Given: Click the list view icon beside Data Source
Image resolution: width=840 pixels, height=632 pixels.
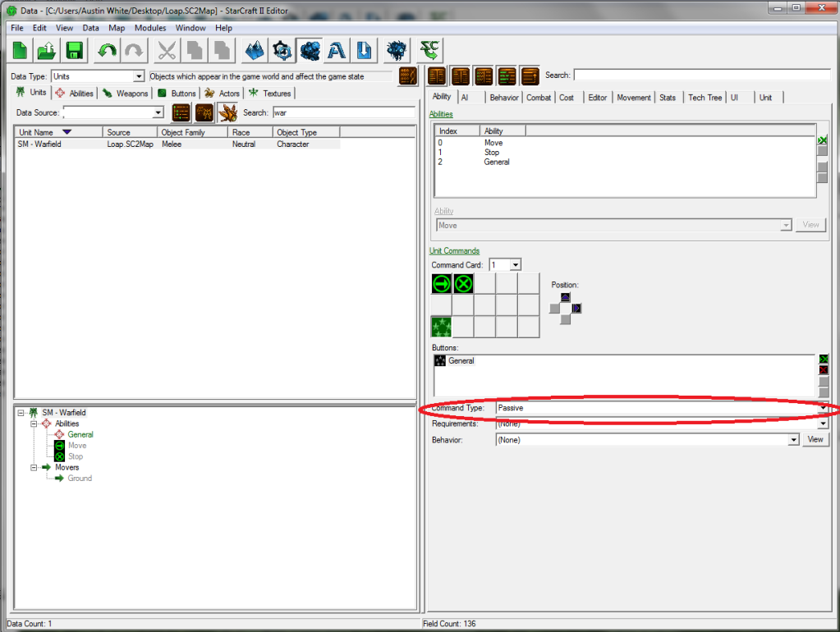Looking at the screenshot, I should coord(181,112).
